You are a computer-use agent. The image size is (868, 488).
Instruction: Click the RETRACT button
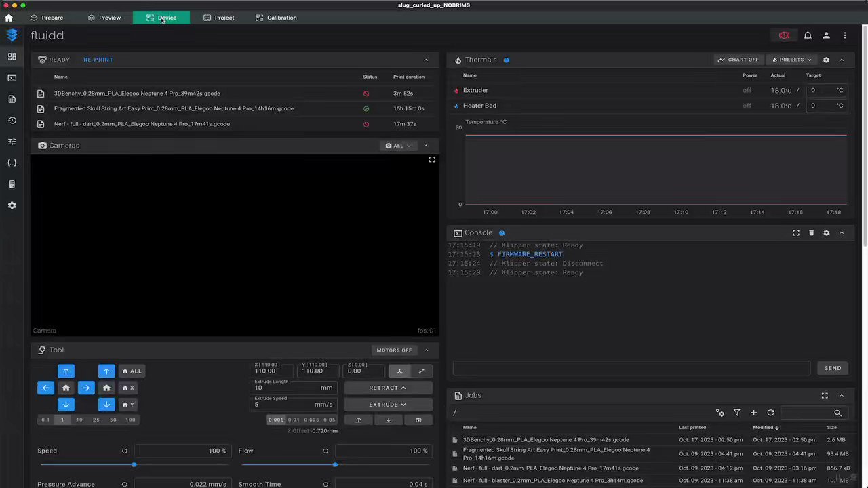coord(388,388)
